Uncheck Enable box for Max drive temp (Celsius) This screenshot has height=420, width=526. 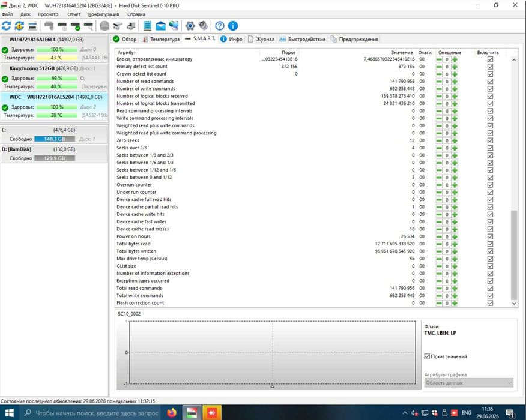pyautogui.click(x=490, y=259)
